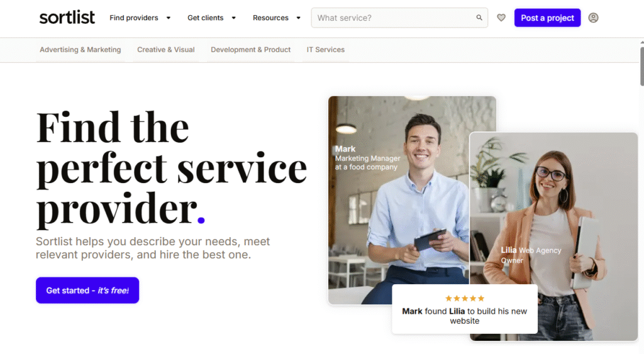Screen dimensions: 644x354
Task: Open the Find providers menu
Action: pos(134,18)
